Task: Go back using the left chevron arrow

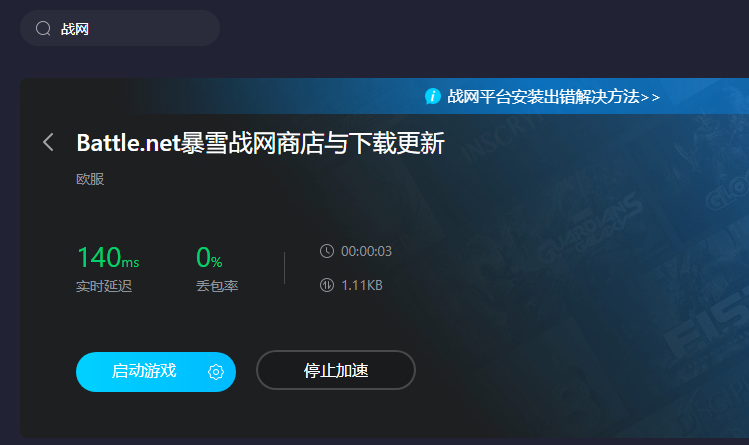Action: coord(48,142)
